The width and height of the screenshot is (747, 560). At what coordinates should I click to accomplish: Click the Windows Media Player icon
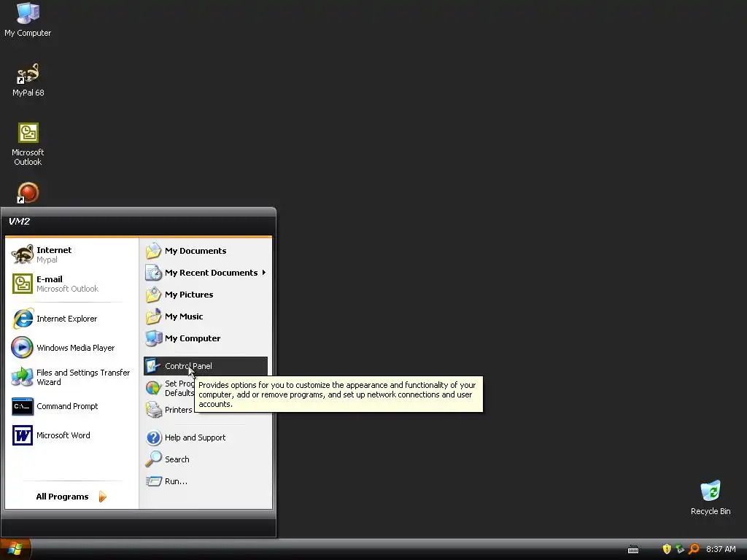(x=23, y=348)
